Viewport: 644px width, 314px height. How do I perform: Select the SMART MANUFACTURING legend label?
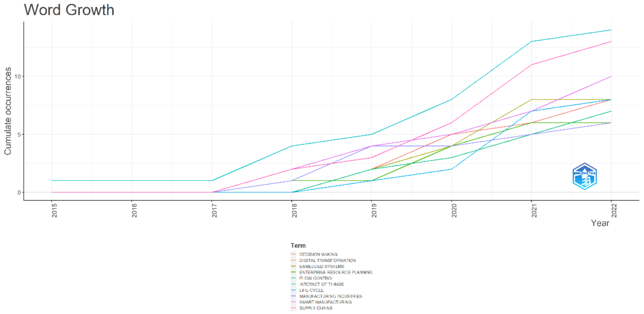[x=325, y=302]
